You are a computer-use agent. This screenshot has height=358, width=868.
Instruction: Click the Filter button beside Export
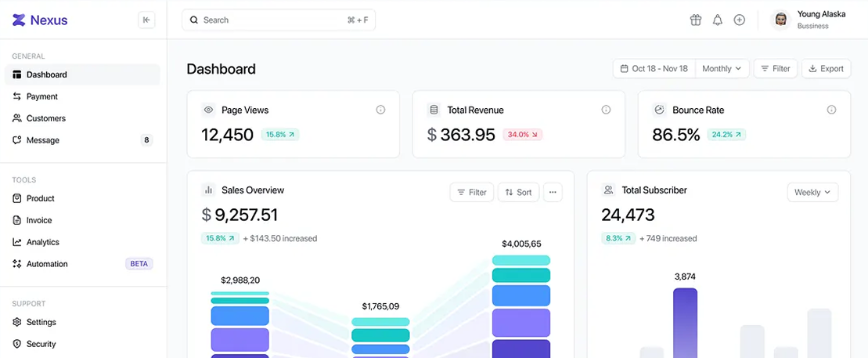(775, 69)
